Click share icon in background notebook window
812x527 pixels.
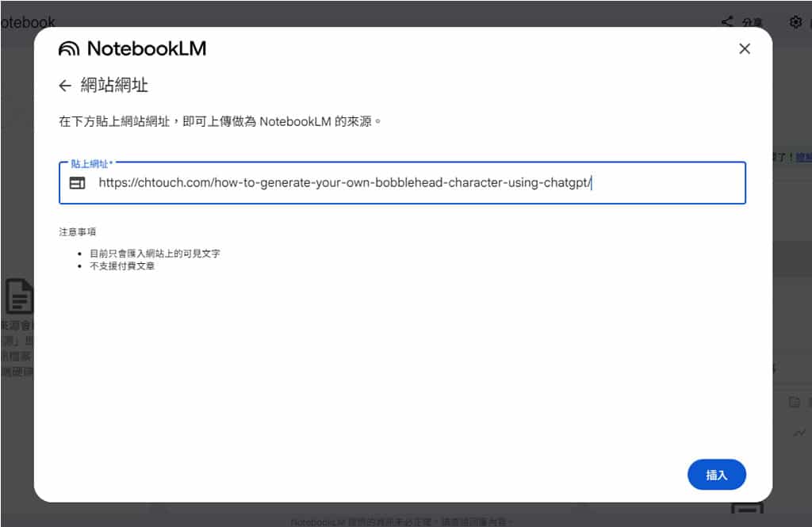[x=728, y=21]
